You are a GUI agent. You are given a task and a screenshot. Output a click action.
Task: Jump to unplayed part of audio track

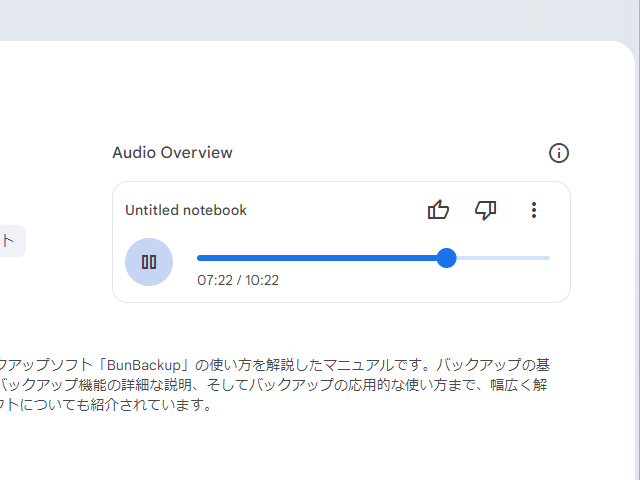pyautogui.click(x=503, y=258)
